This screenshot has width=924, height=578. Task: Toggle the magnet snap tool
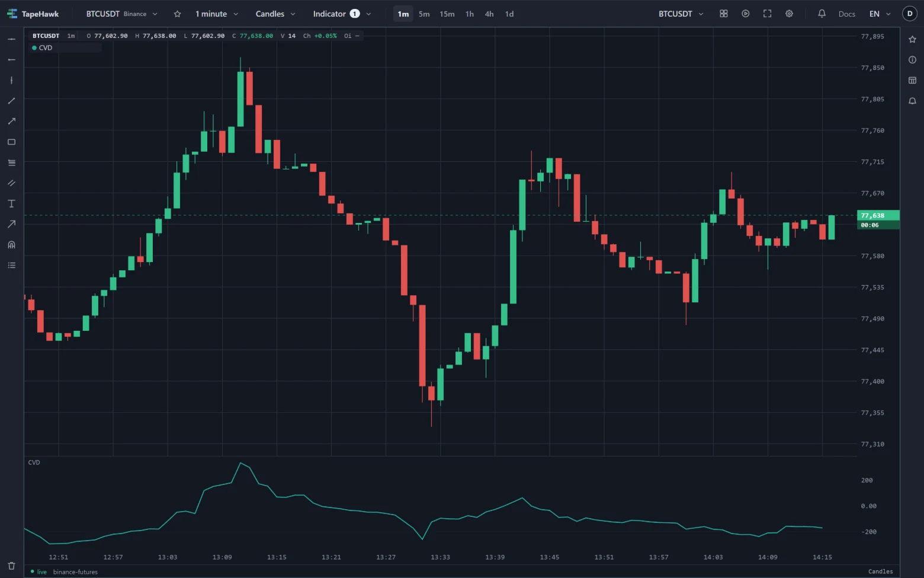pos(11,245)
